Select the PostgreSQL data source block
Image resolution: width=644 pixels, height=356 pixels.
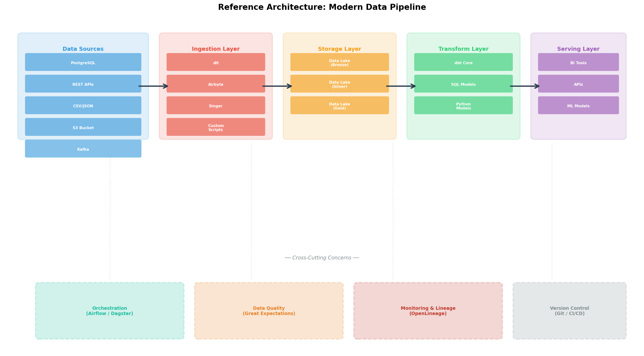point(83,63)
